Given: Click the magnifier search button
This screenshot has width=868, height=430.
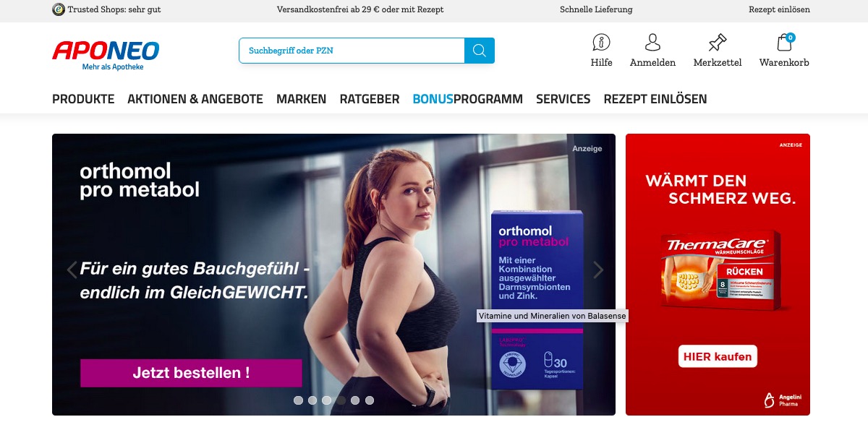Looking at the screenshot, I should pyautogui.click(x=480, y=51).
